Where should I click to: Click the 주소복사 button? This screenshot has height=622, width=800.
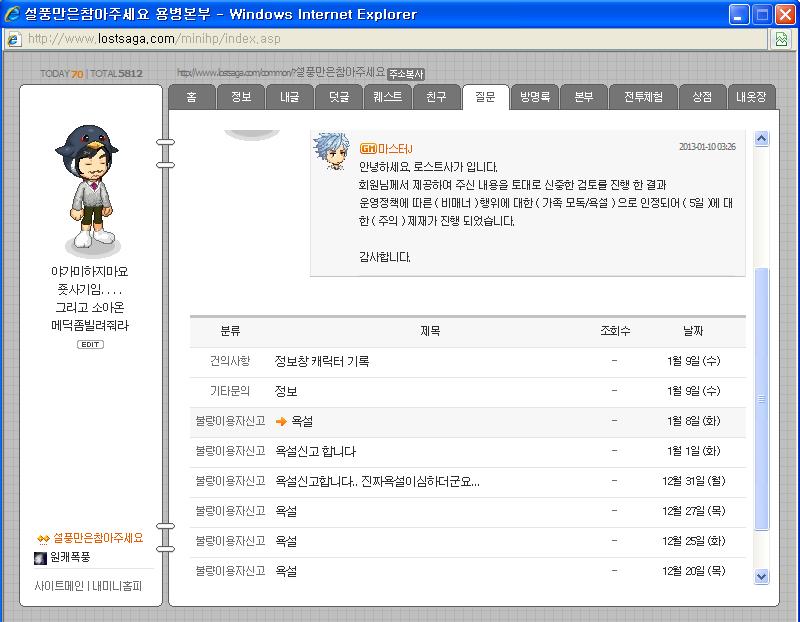pos(406,74)
